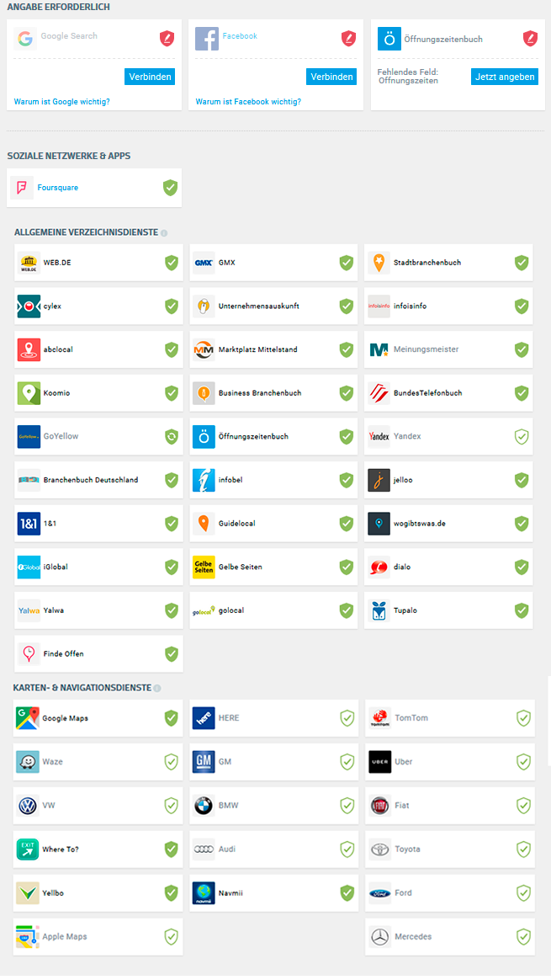Click the Yandex logo icon
551x980 pixels.
tap(379, 436)
